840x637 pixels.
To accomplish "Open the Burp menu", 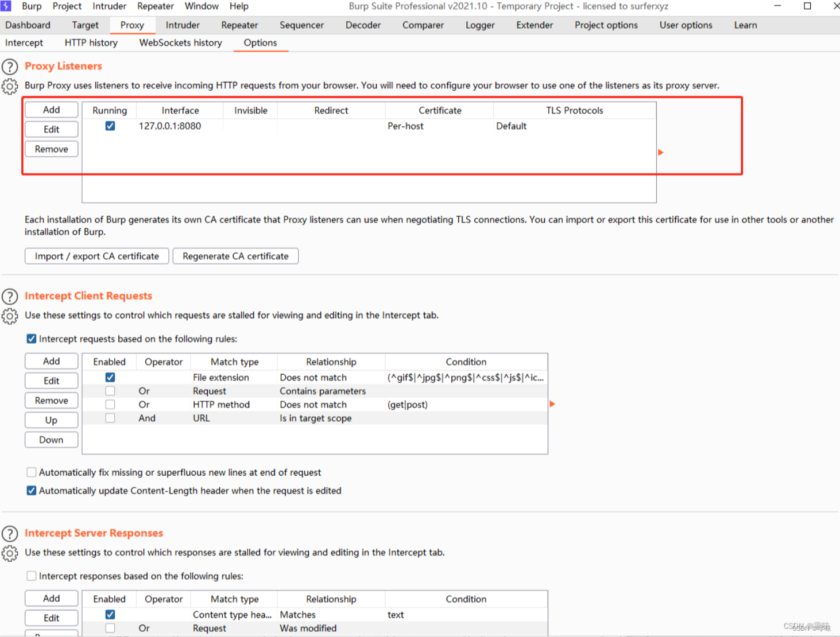I will coord(32,6).
